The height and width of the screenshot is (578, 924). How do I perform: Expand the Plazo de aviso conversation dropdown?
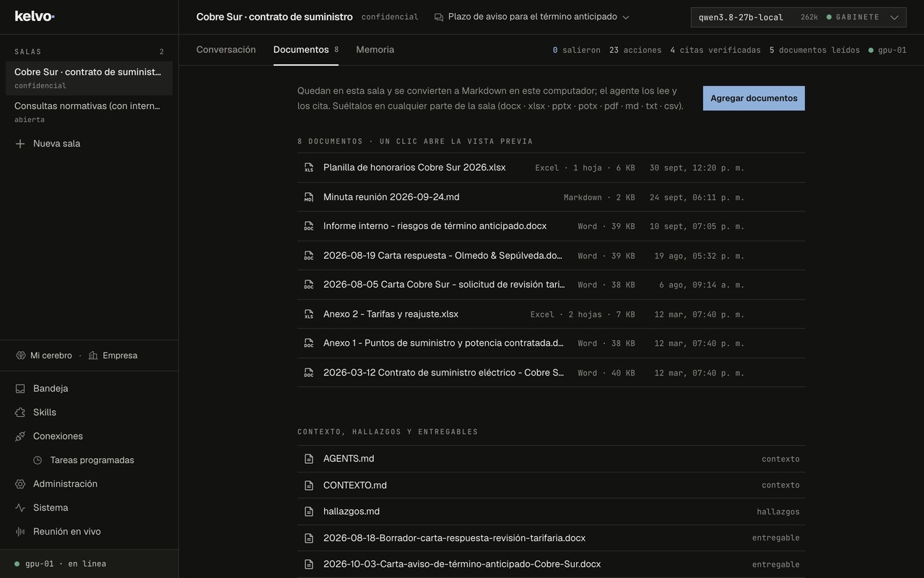click(532, 17)
